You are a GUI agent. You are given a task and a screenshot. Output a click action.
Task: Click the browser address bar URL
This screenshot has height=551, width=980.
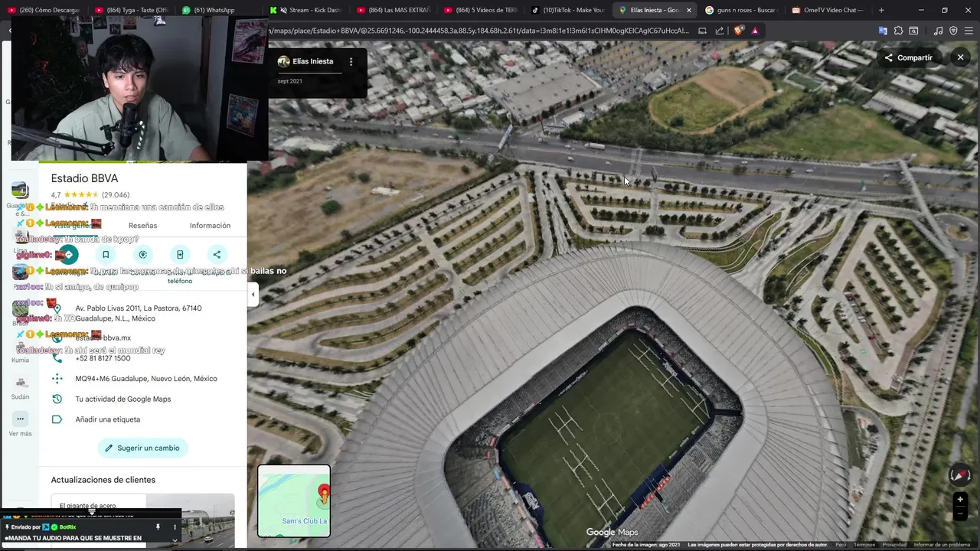(x=478, y=31)
